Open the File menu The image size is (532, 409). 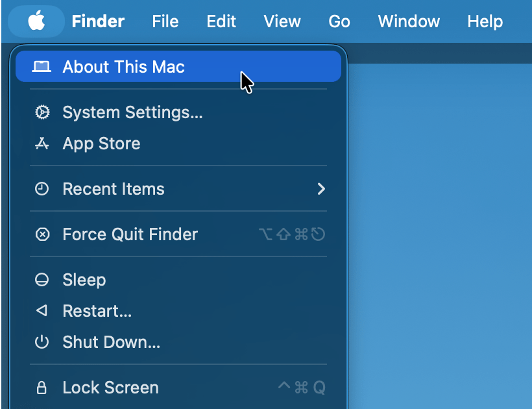[x=165, y=21]
